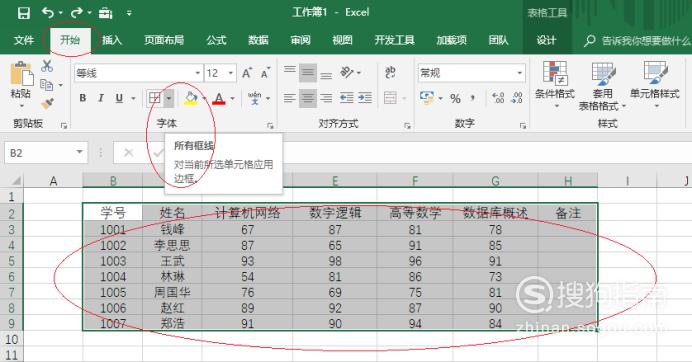Viewport: 692px width, 362px height.
Task: Open alignment (对齐方式) dialog launcher
Action: (407, 126)
